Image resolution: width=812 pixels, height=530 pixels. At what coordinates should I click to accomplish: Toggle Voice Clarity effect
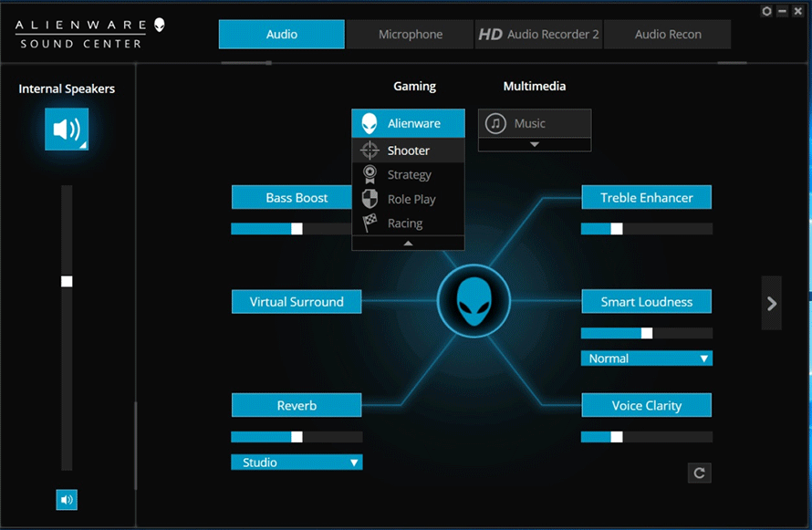(646, 405)
